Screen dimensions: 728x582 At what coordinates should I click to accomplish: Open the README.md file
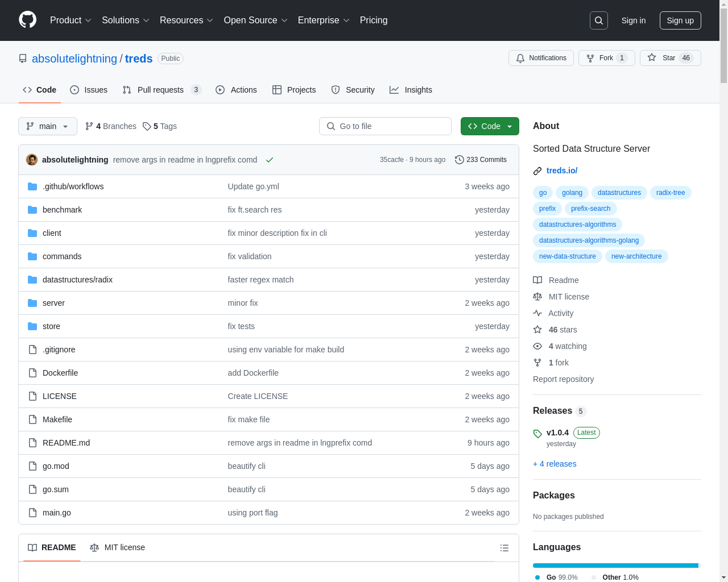[66, 443]
